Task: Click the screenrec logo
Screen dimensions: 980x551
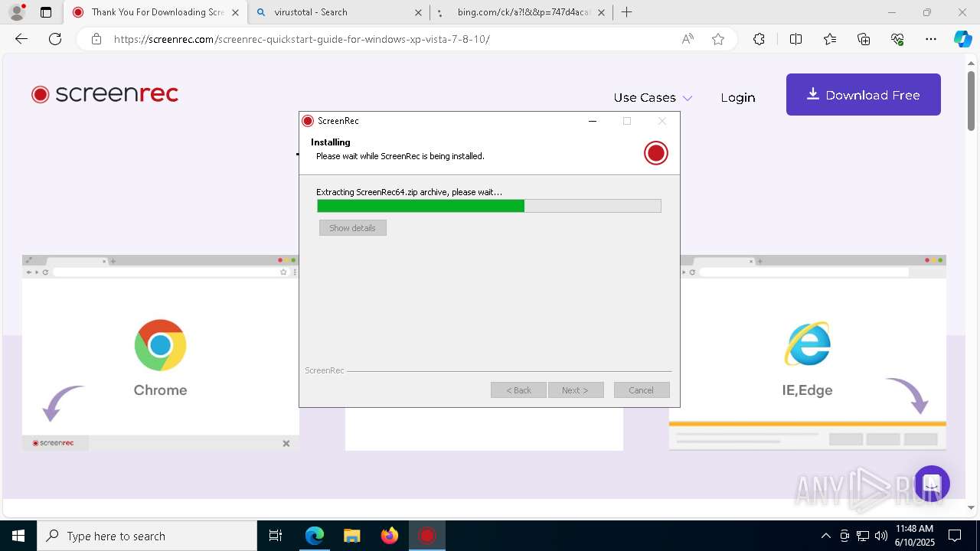Action: pyautogui.click(x=105, y=94)
